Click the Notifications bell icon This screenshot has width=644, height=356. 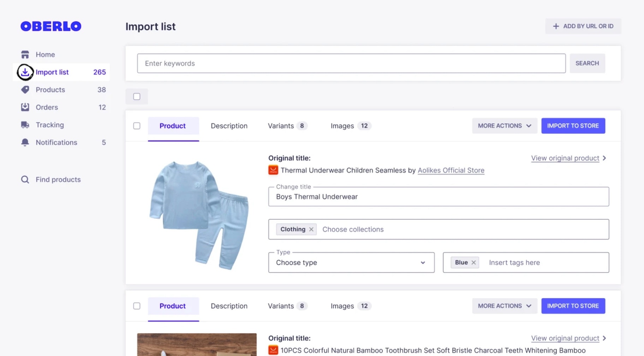pyautogui.click(x=25, y=142)
